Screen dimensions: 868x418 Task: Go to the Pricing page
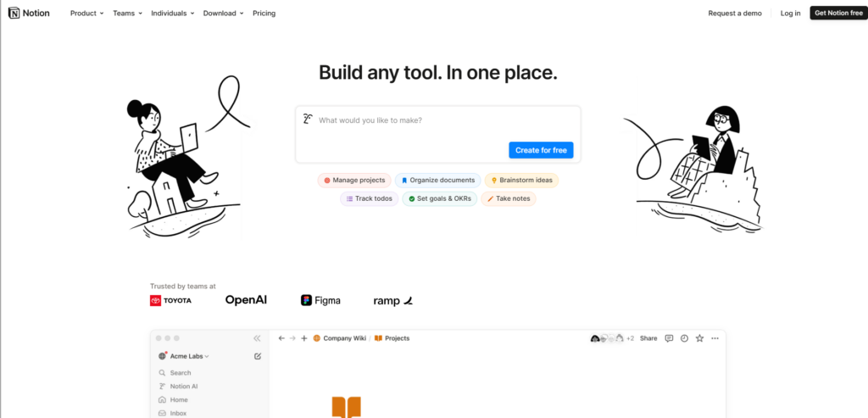point(264,13)
